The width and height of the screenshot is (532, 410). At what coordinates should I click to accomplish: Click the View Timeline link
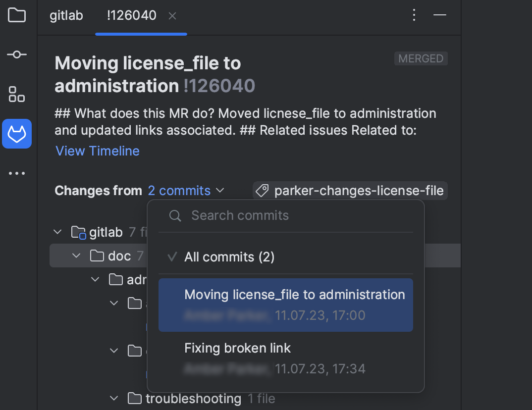pyautogui.click(x=98, y=151)
